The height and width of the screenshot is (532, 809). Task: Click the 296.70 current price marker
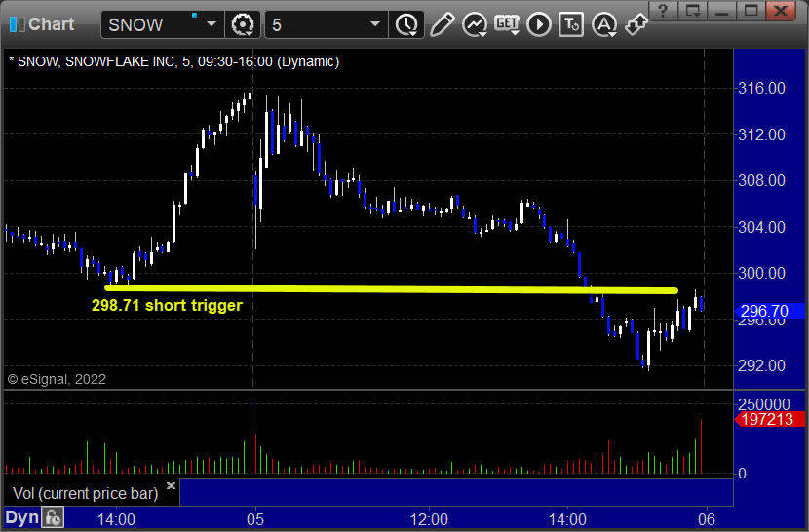point(769,311)
